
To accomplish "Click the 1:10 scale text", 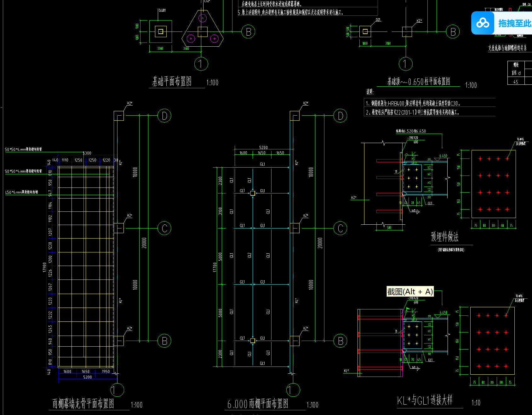I will pyautogui.click(x=476, y=403).
